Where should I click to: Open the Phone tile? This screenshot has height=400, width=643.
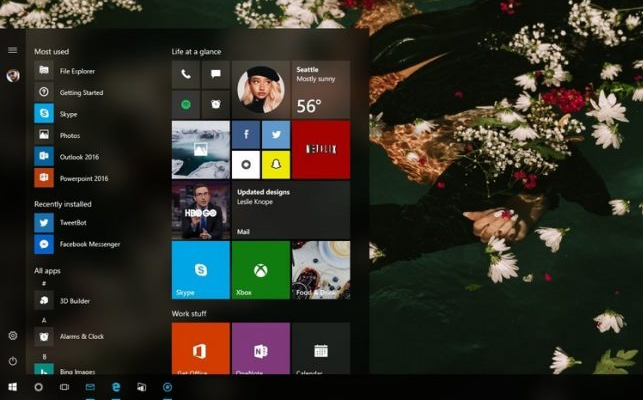(x=186, y=75)
